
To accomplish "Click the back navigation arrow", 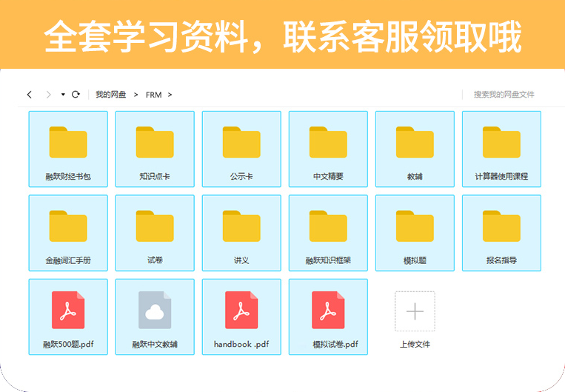I will pyautogui.click(x=30, y=95).
